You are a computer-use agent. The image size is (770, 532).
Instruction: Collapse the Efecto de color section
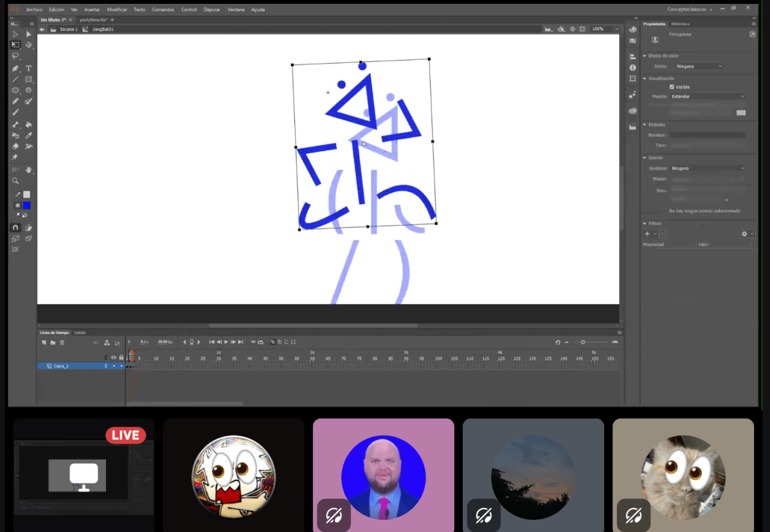click(645, 56)
